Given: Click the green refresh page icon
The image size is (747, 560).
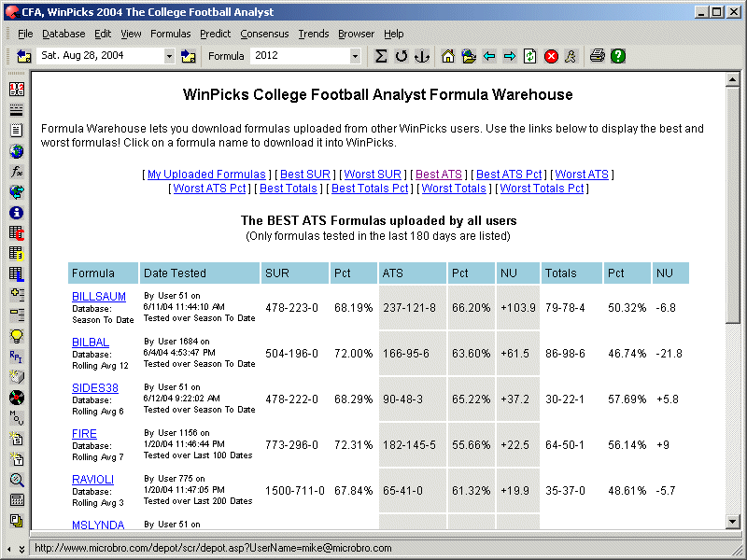Looking at the screenshot, I should [529, 56].
